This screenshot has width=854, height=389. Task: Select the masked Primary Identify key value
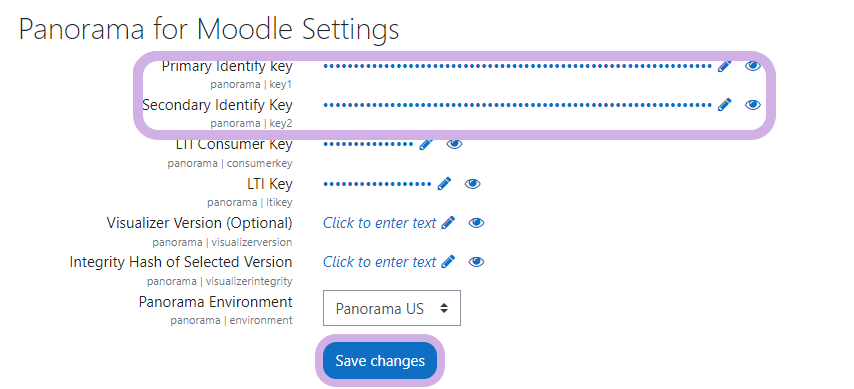(517, 66)
